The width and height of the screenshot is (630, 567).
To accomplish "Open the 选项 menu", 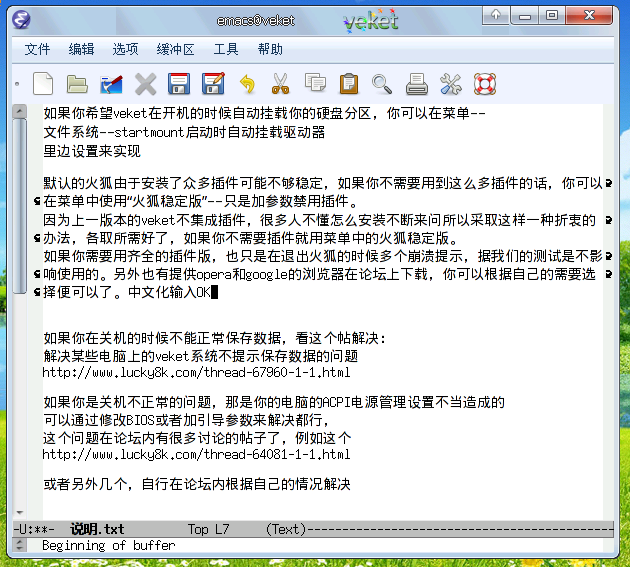I will pyautogui.click(x=125, y=49).
